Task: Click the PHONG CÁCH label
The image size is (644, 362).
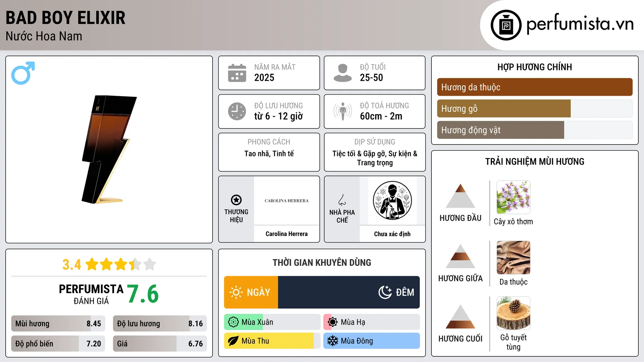Action: point(269,142)
